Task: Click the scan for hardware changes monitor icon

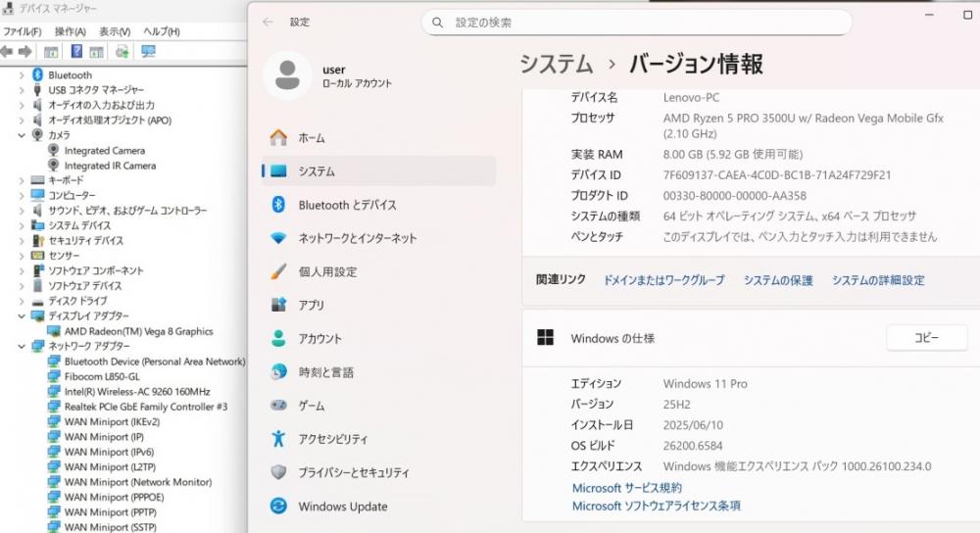Action: click(x=147, y=52)
